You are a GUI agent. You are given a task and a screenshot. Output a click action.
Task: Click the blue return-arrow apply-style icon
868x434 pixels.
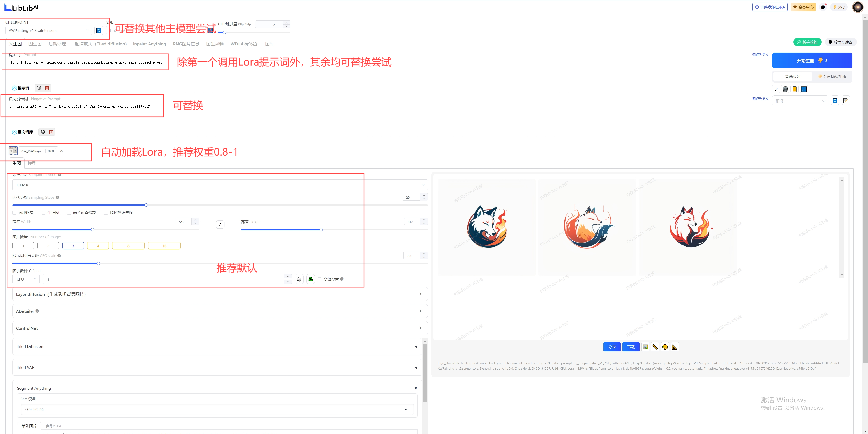[804, 89]
